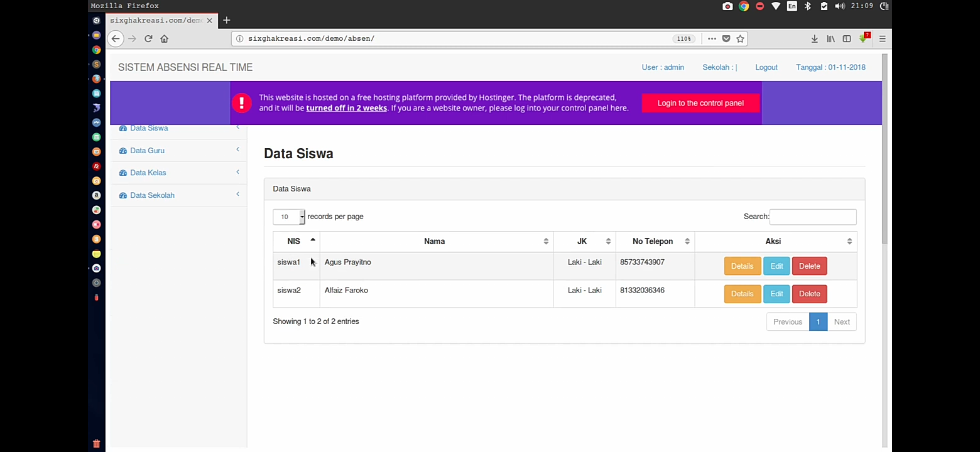Sort the table by No Telepon column

coord(653,242)
